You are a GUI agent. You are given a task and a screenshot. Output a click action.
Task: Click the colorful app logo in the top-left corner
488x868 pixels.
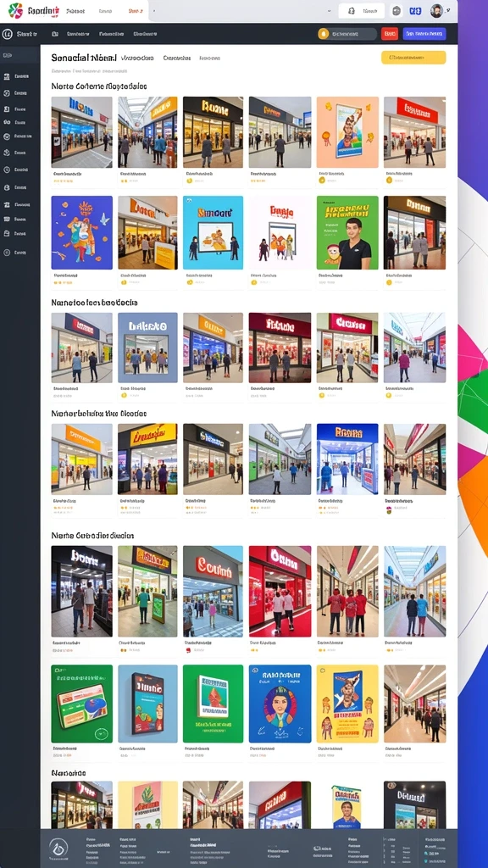pyautogui.click(x=15, y=10)
